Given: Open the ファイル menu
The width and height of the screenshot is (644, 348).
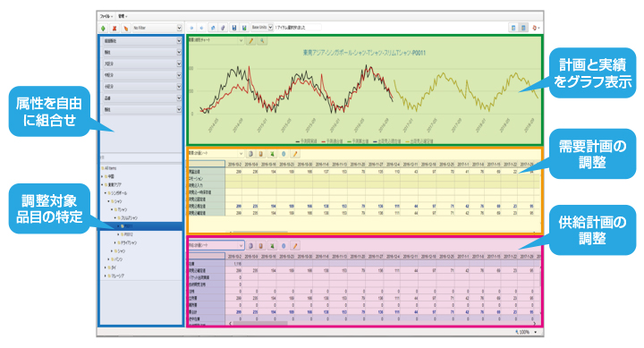Looking at the screenshot, I should click(x=106, y=16).
